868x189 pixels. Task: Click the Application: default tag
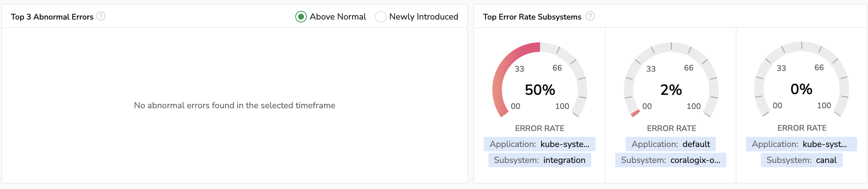pos(671,144)
